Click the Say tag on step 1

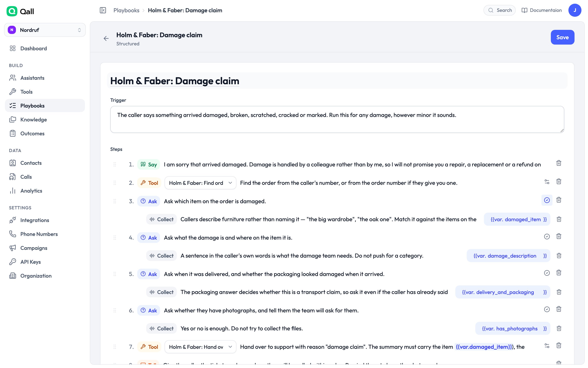pos(149,165)
